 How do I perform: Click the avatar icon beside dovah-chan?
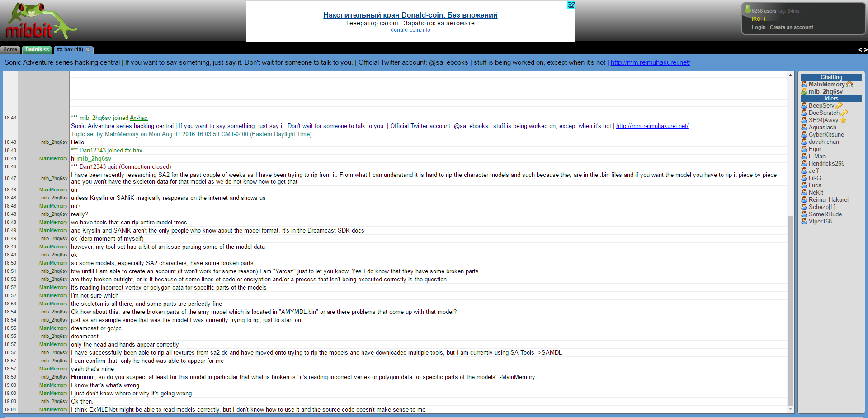[804, 142]
